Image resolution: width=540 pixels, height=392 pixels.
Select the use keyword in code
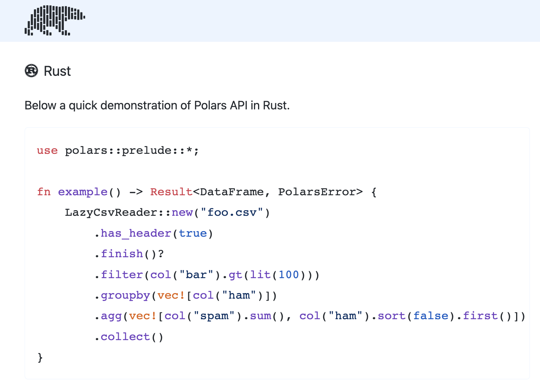point(47,150)
